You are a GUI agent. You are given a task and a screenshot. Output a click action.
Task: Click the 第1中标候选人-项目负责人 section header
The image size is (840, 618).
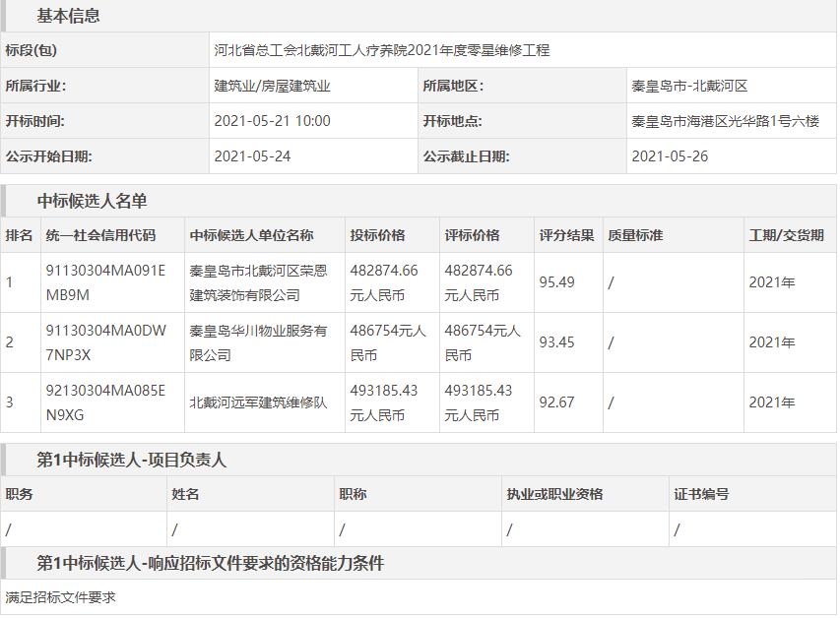(131, 460)
